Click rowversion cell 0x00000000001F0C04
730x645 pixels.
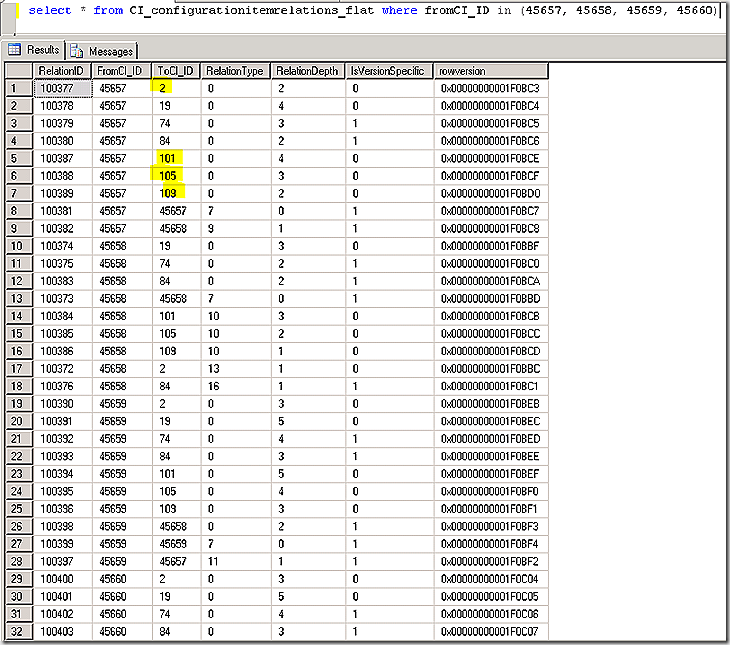click(x=490, y=579)
